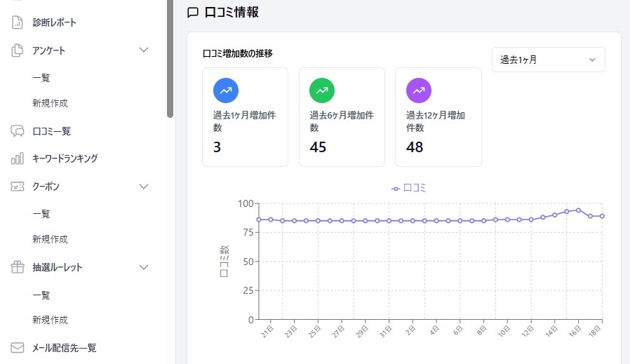630x364 pixels.
Task: Collapse the クーポン menu chevron
Action: 144,187
